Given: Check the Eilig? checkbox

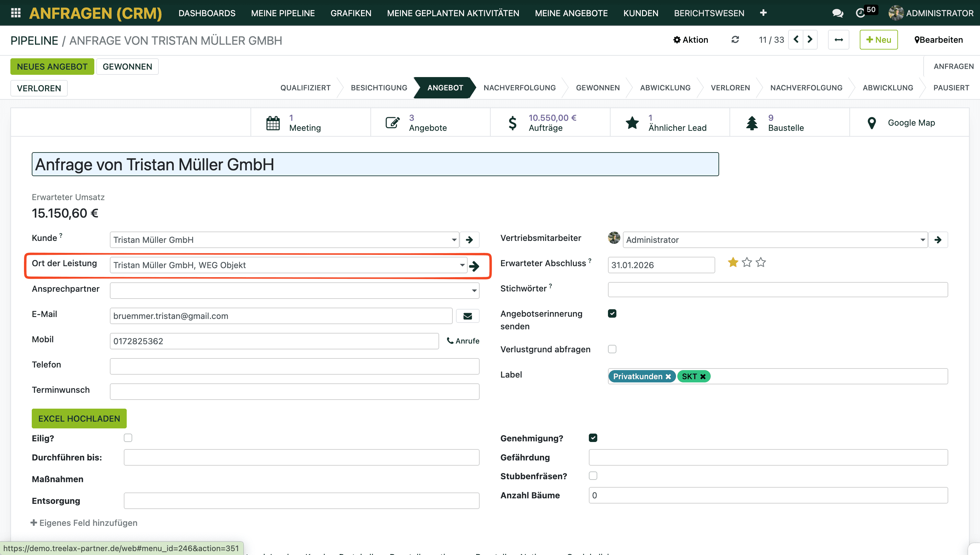Looking at the screenshot, I should (x=128, y=438).
